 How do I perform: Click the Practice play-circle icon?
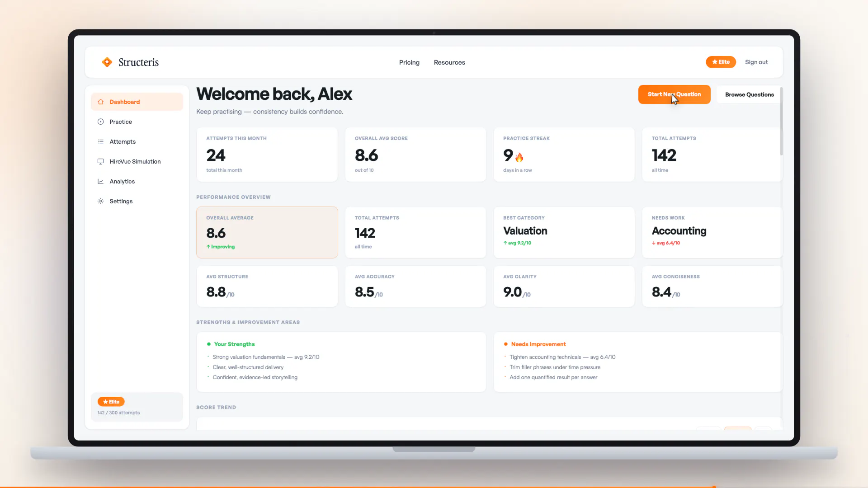[x=101, y=122]
